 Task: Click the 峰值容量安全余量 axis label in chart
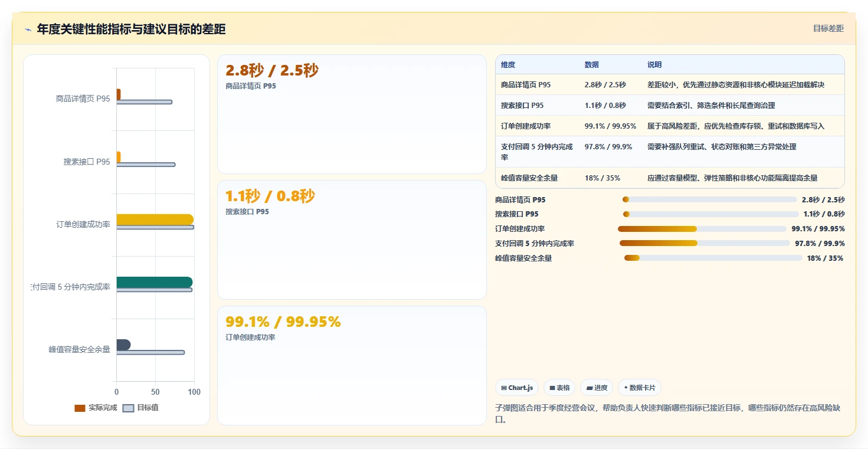80,349
